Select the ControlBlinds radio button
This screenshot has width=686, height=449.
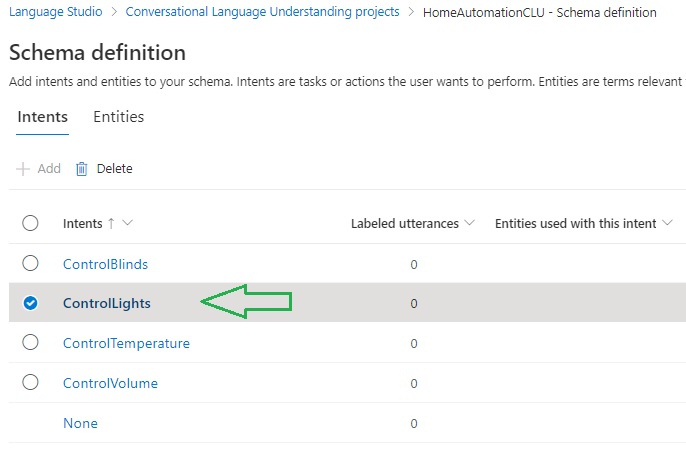click(x=30, y=264)
